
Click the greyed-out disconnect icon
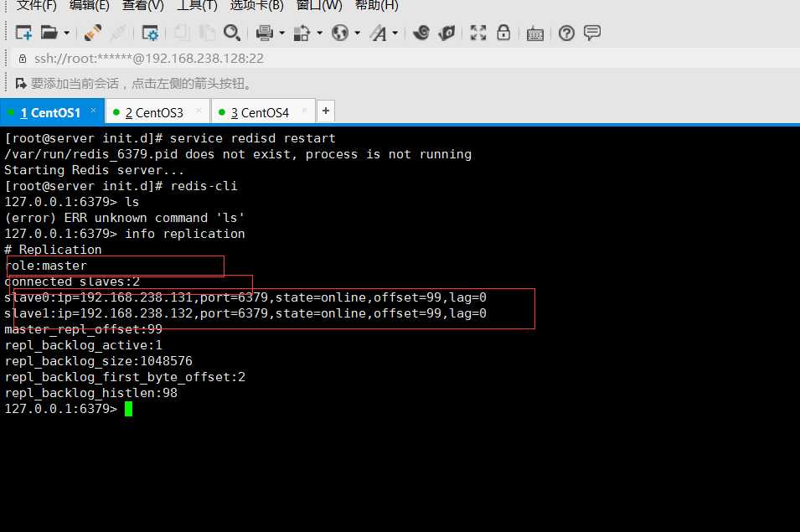pos(118,34)
